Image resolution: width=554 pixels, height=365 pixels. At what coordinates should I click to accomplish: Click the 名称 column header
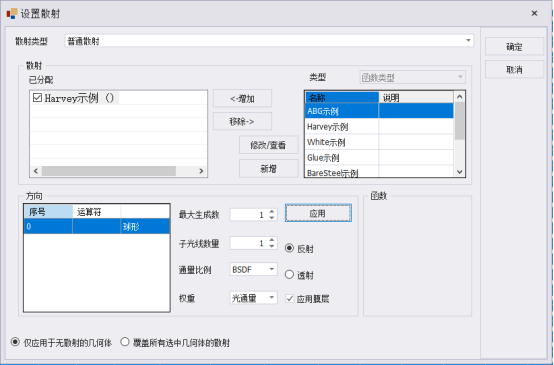(x=342, y=98)
